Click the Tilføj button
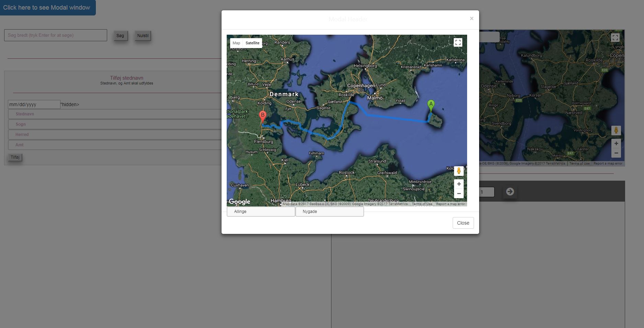This screenshot has height=328, width=644. (15, 157)
